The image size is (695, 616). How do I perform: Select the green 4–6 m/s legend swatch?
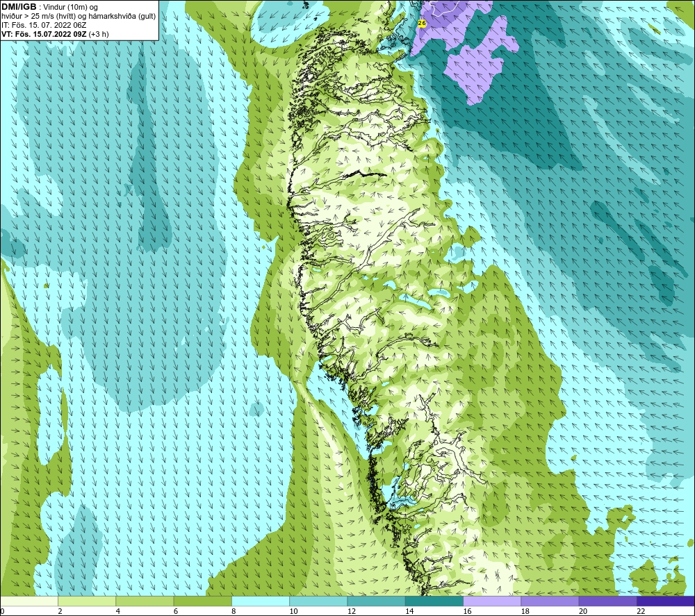click(145, 601)
